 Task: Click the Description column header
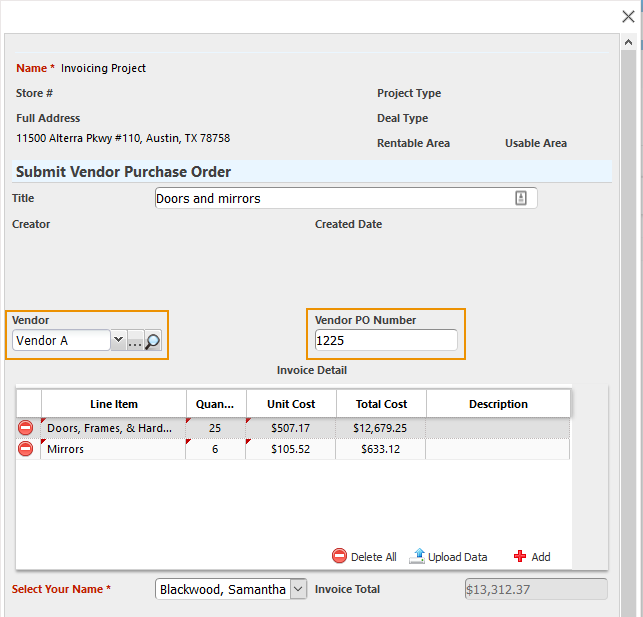[x=498, y=404]
